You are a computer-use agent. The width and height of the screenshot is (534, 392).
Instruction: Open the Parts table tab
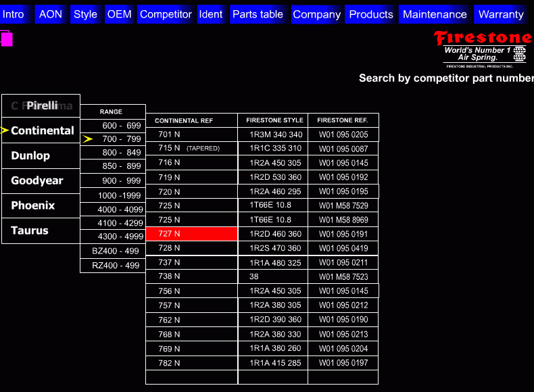[x=258, y=14]
